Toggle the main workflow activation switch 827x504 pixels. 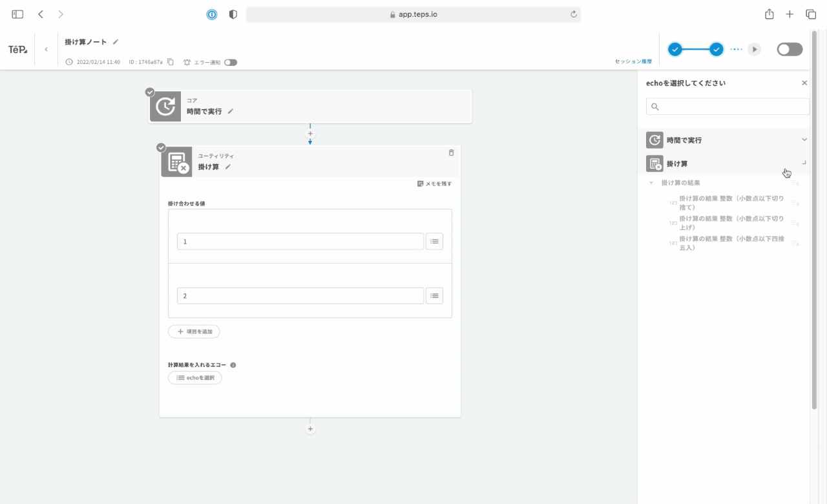[x=790, y=50]
